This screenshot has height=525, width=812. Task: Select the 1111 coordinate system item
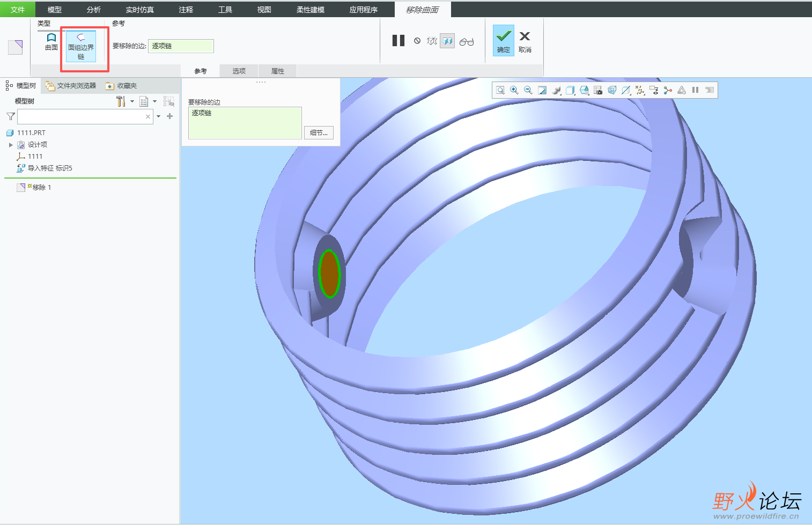(x=35, y=157)
